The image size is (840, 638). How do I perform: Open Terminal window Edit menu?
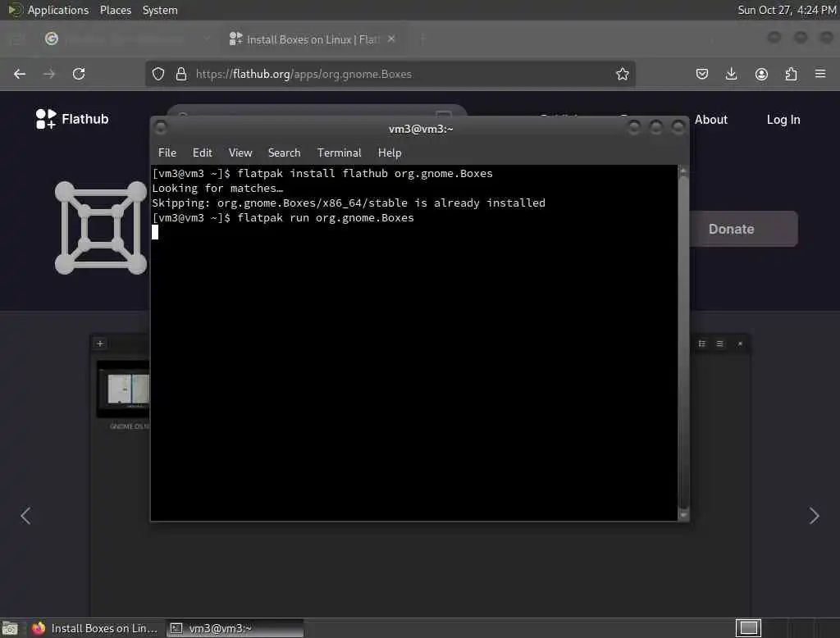202,153
